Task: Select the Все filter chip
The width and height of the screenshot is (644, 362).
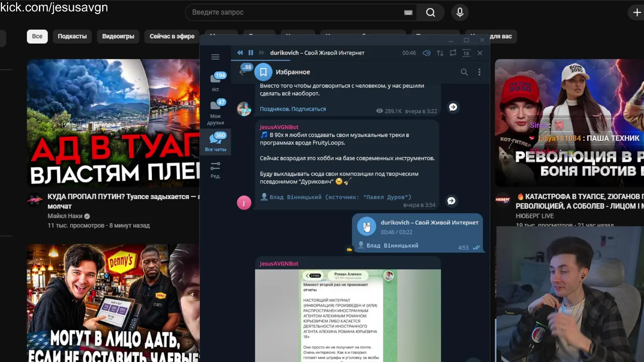Action: coord(37,36)
